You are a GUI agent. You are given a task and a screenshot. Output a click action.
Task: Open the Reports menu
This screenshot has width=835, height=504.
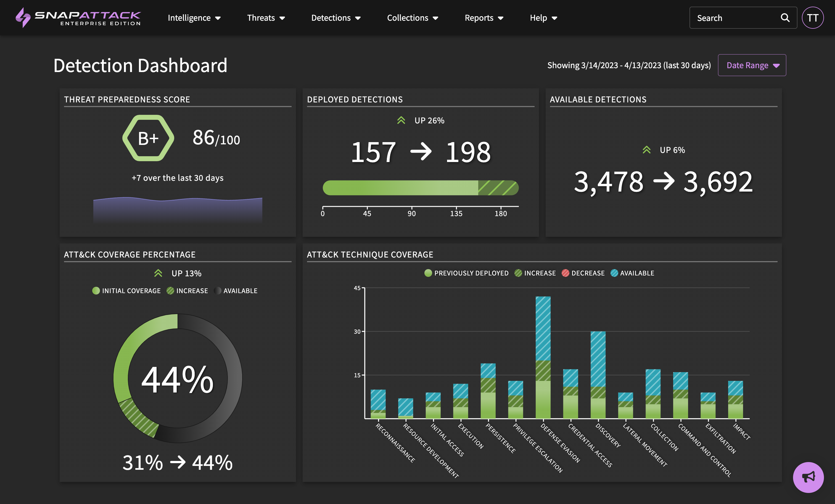tap(483, 18)
